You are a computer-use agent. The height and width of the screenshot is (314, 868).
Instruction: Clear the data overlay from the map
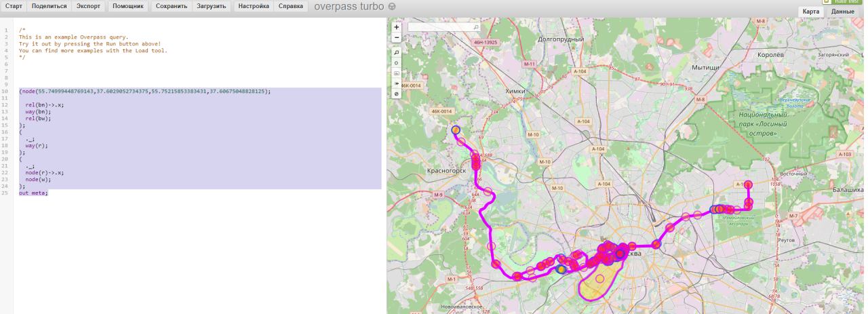[x=397, y=94]
